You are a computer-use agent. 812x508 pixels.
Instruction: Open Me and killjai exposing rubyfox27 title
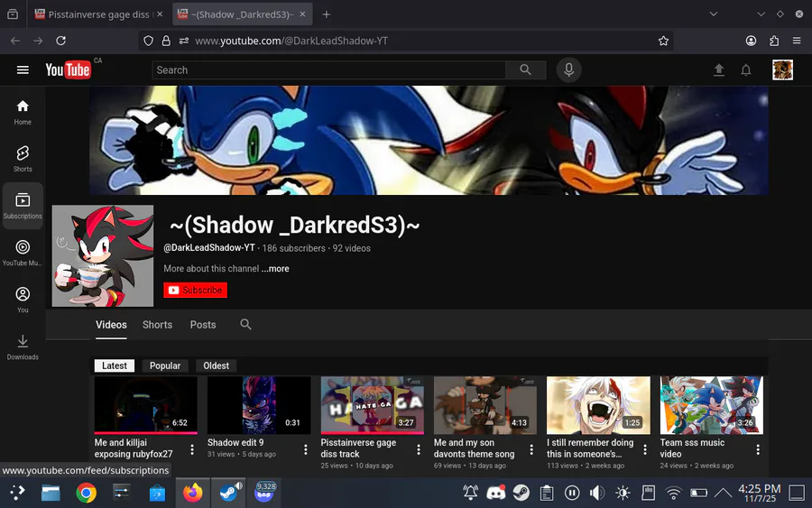[134, 448]
